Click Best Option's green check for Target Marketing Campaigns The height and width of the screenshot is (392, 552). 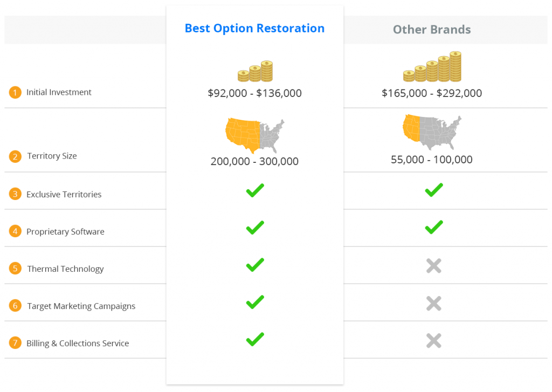click(255, 302)
